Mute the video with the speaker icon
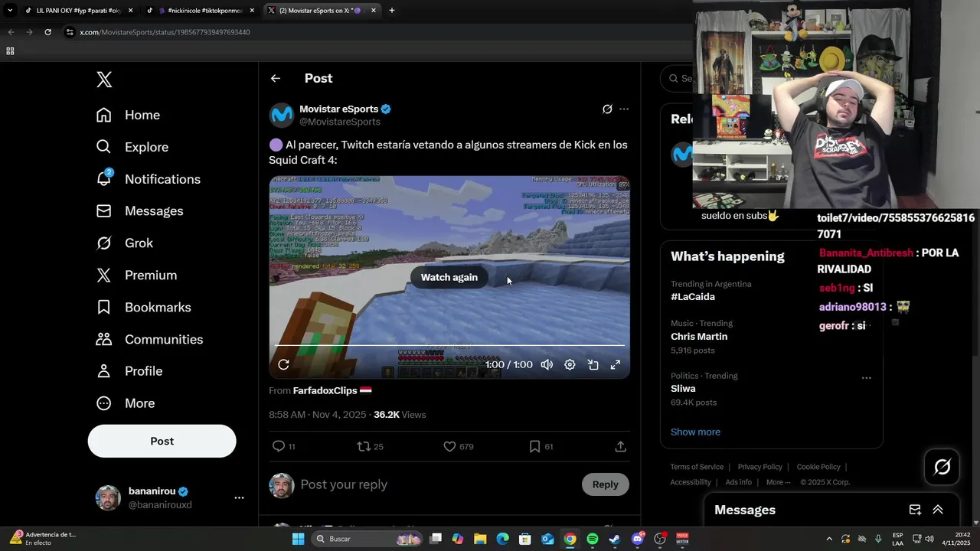Screen dimensions: 980x551 pyautogui.click(x=547, y=364)
